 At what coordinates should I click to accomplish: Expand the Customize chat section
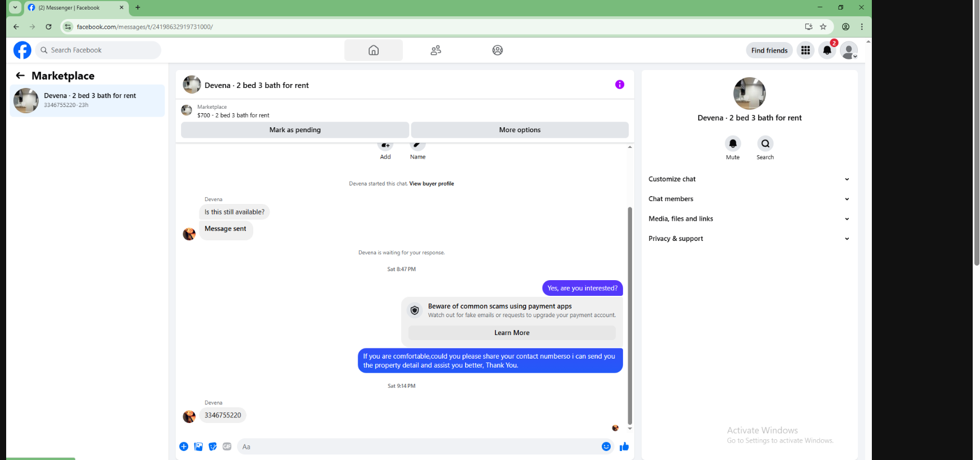tap(749, 179)
